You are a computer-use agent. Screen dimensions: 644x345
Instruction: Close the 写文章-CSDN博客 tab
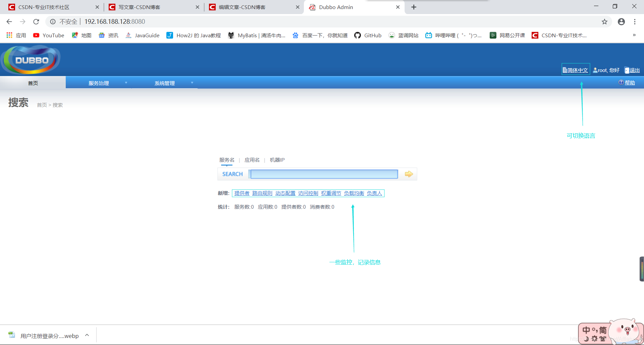point(197,7)
